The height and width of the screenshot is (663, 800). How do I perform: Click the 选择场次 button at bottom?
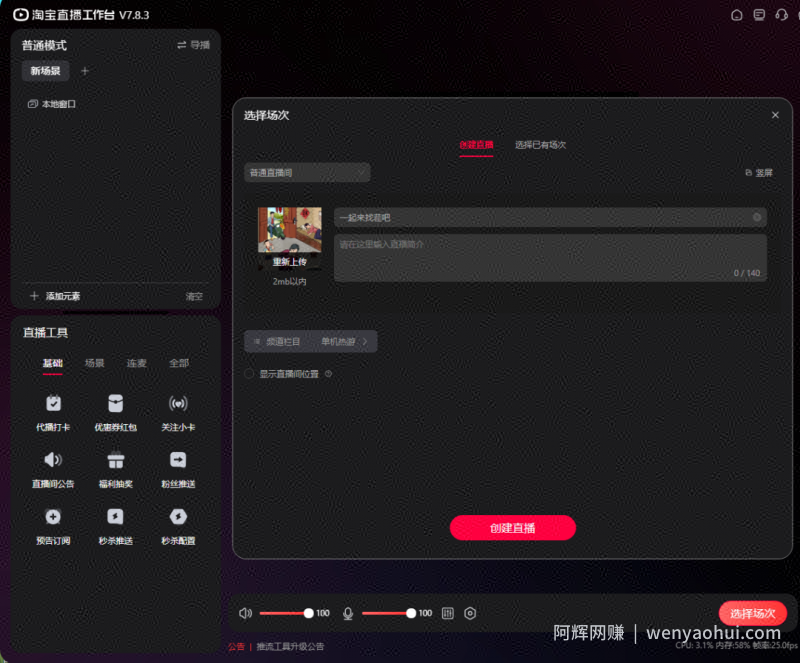tap(753, 613)
